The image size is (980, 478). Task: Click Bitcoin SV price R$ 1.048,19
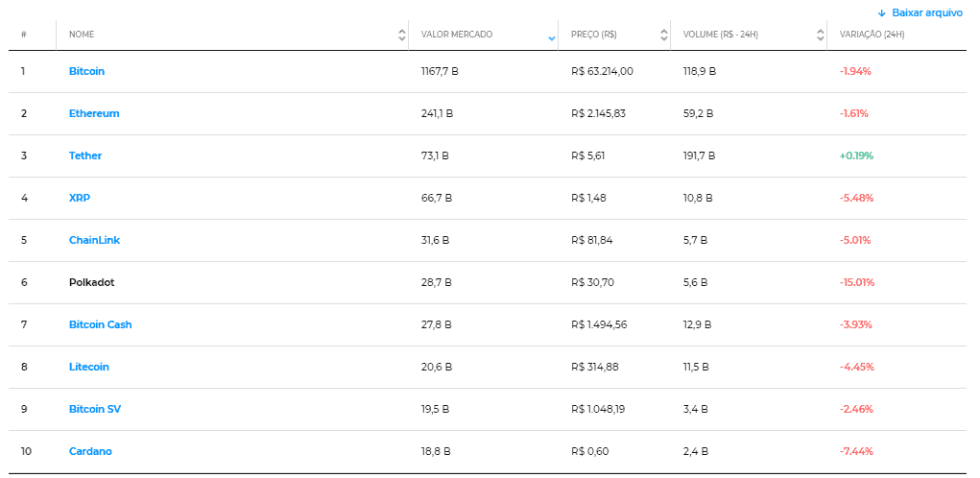click(598, 409)
